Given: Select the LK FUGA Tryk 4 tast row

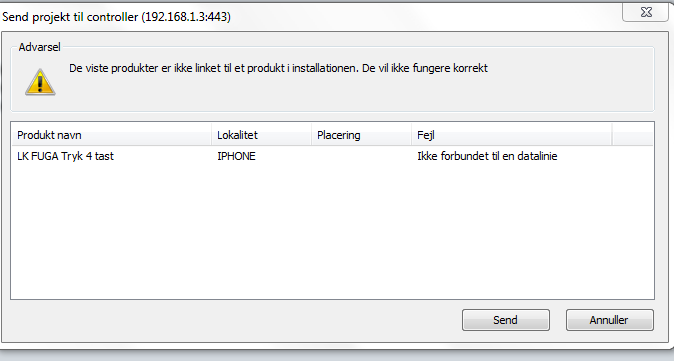Looking at the screenshot, I should pyautogui.click(x=332, y=156).
